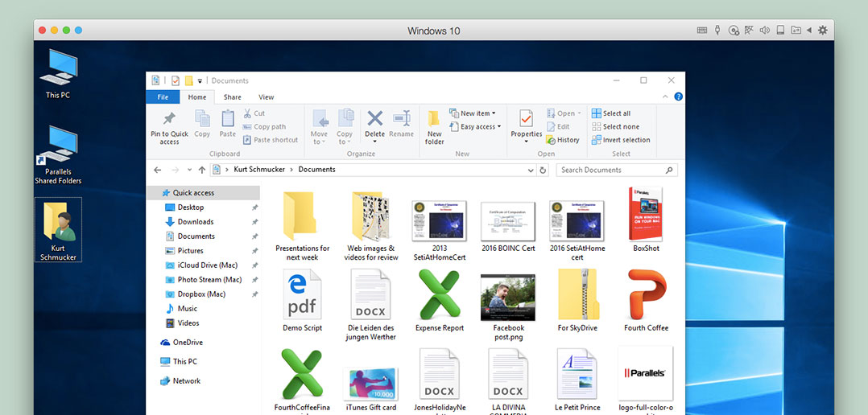Click the Properties ribbon icon
The image size is (868, 415).
click(x=526, y=119)
